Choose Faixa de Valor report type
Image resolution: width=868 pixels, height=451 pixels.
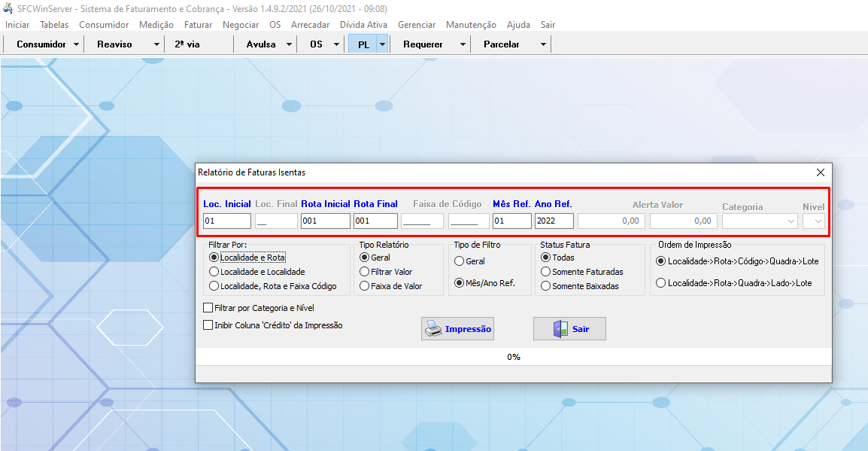pos(365,286)
